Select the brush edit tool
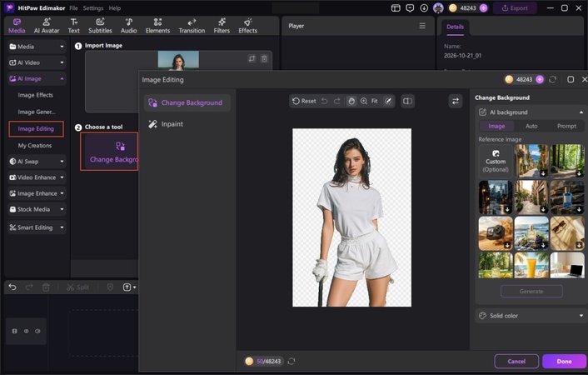Image resolution: width=588 pixels, height=375 pixels. (x=388, y=101)
